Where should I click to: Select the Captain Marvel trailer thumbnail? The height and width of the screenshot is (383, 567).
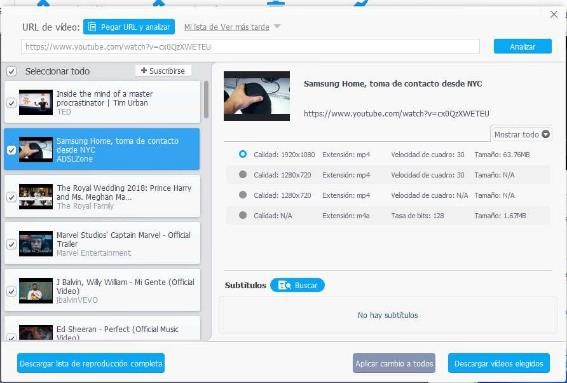[36, 243]
